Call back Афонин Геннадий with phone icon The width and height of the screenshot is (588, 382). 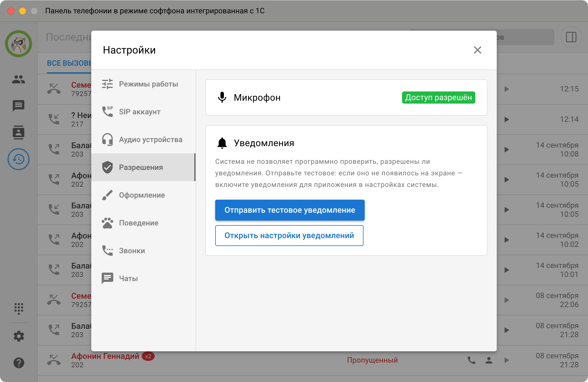coord(472,360)
